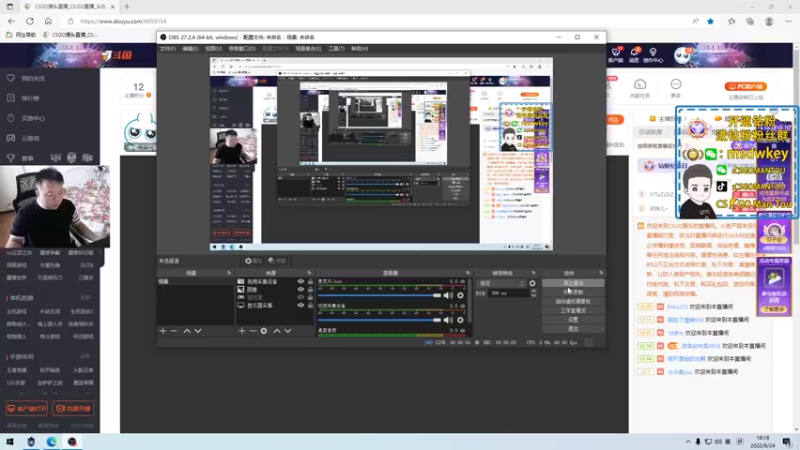Toggle visibility of 视频采集设备 source

301,282
